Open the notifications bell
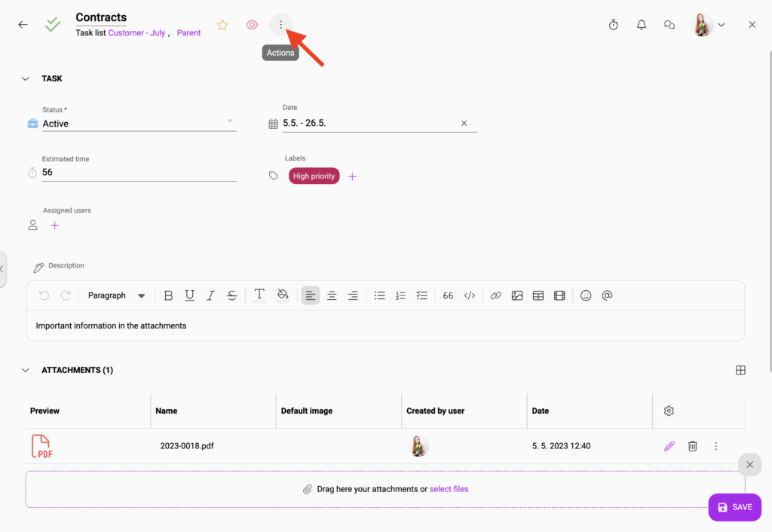This screenshot has width=772, height=532. tap(641, 24)
